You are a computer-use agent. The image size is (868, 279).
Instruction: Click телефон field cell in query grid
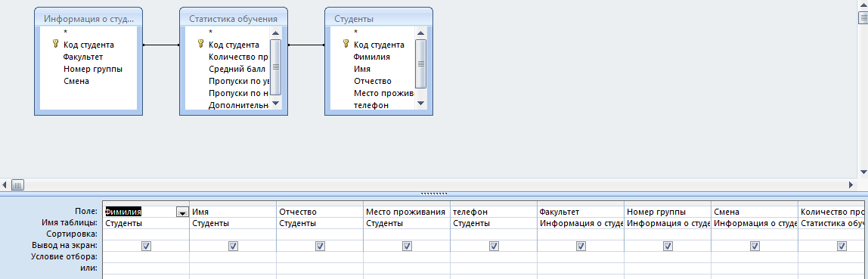click(494, 212)
